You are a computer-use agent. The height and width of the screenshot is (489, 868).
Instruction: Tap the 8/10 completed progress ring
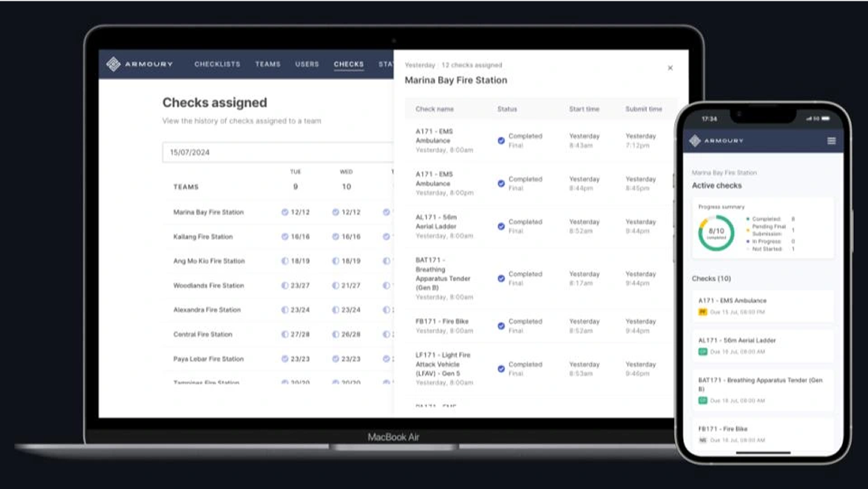(x=716, y=233)
